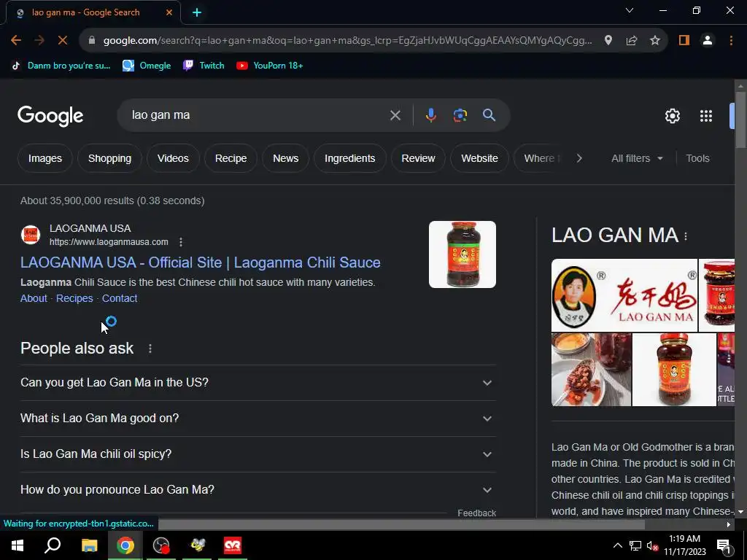Viewport: 747px width, 560px height.
Task: Open the spoonful of chili crisp image
Action: (x=591, y=370)
